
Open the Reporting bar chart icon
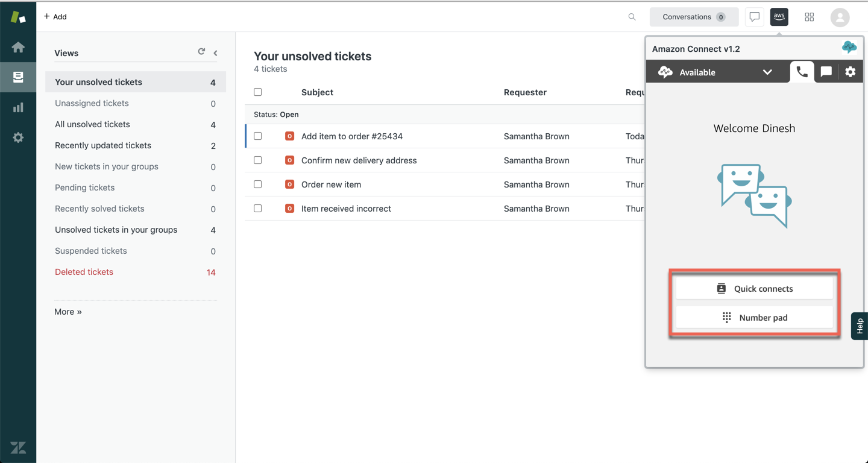[x=18, y=107]
